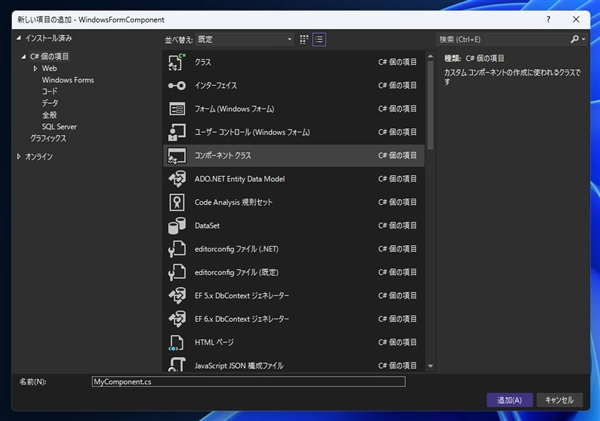Select Windows Forms category
The image size is (600, 421).
tap(68, 80)
